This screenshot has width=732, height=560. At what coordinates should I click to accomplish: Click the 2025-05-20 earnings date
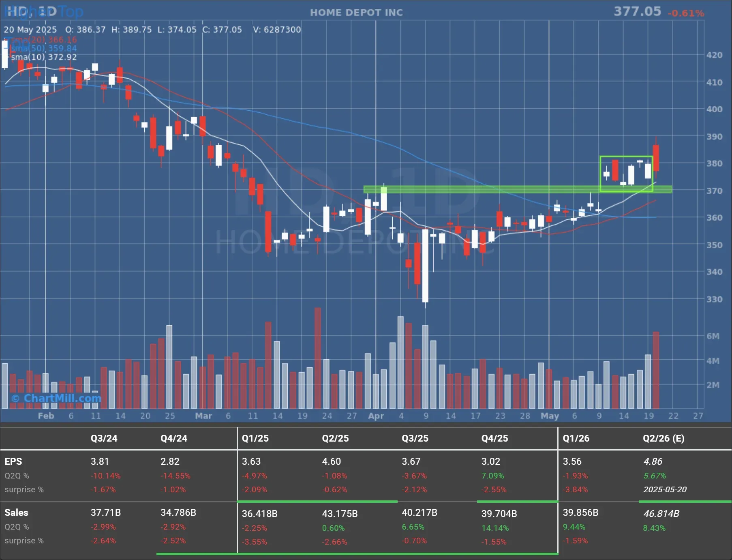coord(665,489)
